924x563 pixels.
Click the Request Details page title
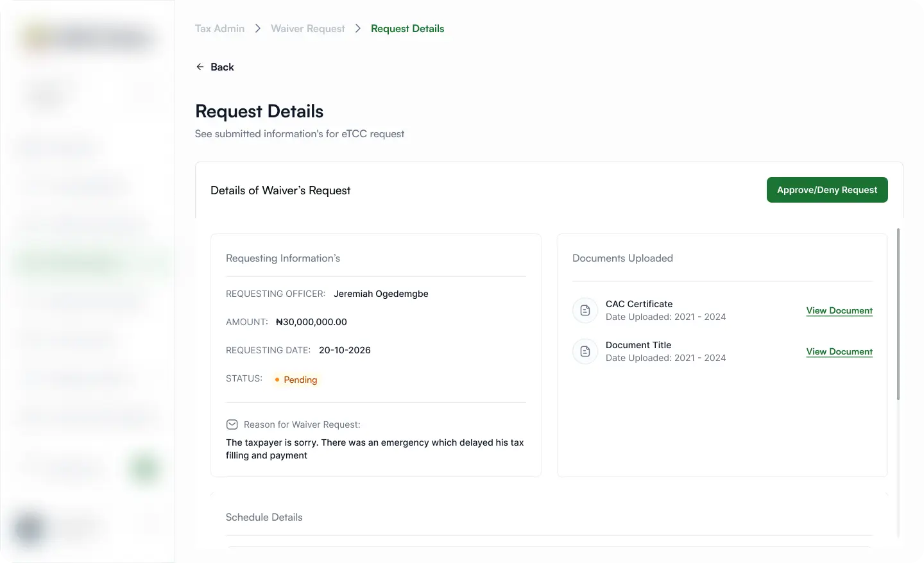tap(259, 111)
